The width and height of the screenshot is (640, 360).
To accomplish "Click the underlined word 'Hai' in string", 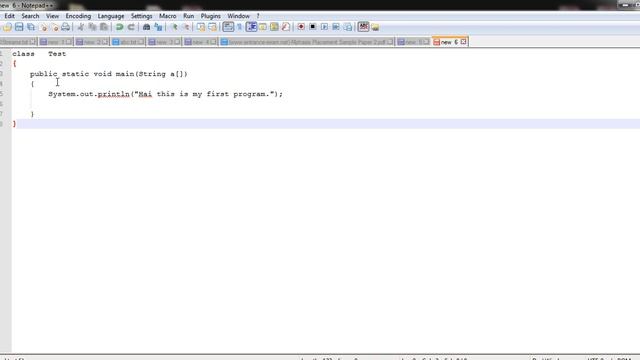I will [x=145, y=94].
